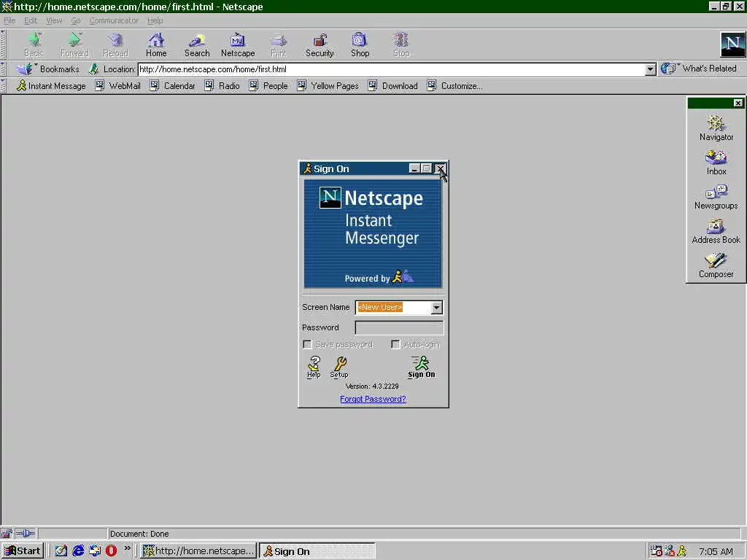
Task: Click the Help icon in Sign On window
Action: pos(314,367)
